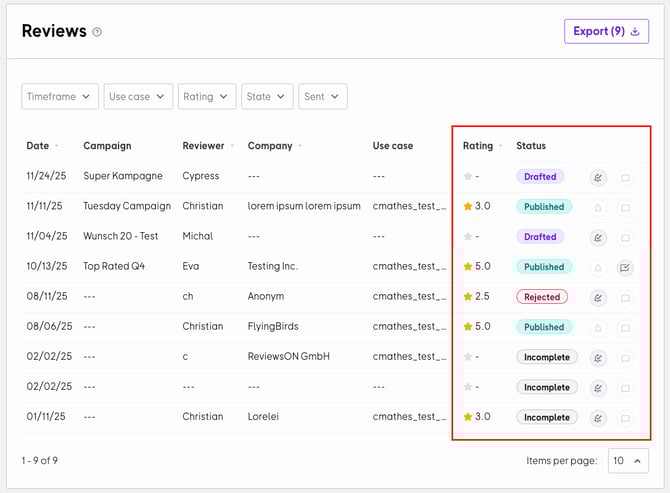Click the gold star rating on Eva's review
Screen dimensions: 670x493
click(468, 267)
